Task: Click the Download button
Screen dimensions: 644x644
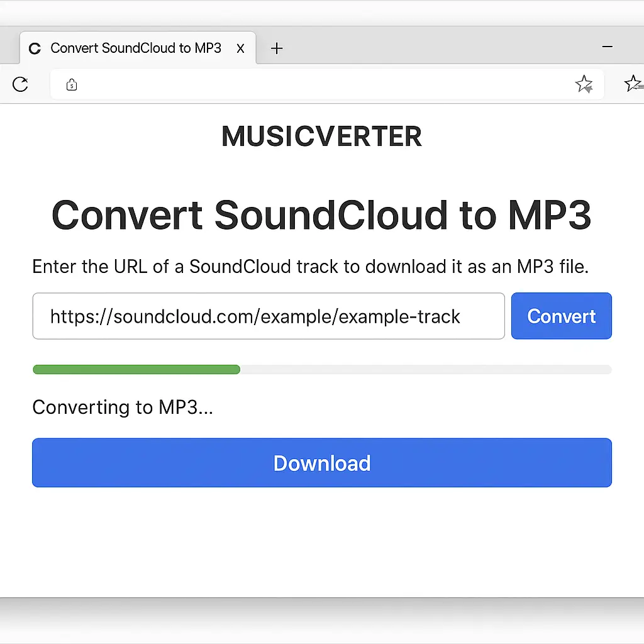Action: tap(322, 463)
